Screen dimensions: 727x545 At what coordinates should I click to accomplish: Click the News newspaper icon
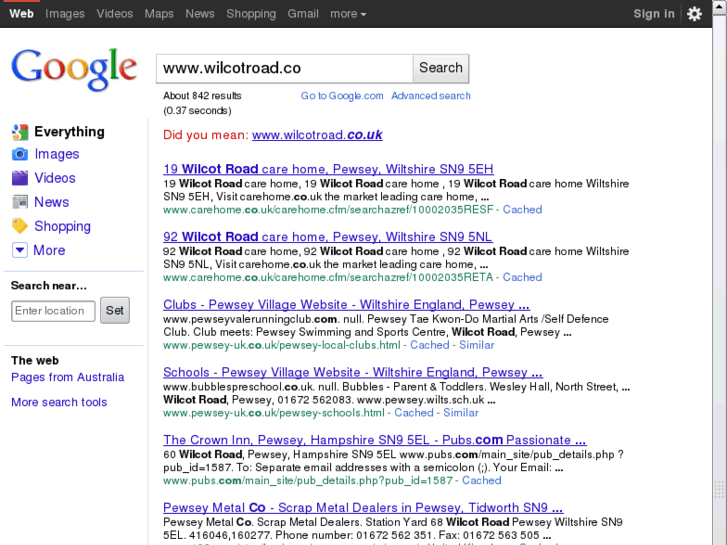tap(20, 202)
